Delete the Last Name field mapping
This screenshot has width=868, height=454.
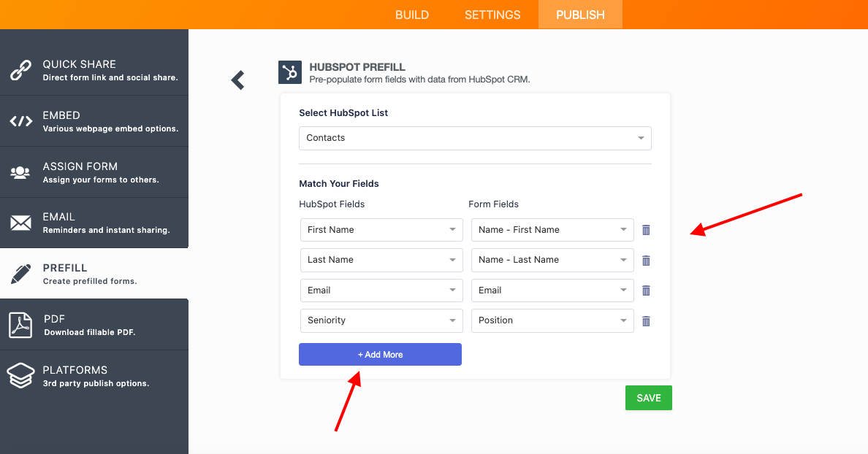point(646,261)
